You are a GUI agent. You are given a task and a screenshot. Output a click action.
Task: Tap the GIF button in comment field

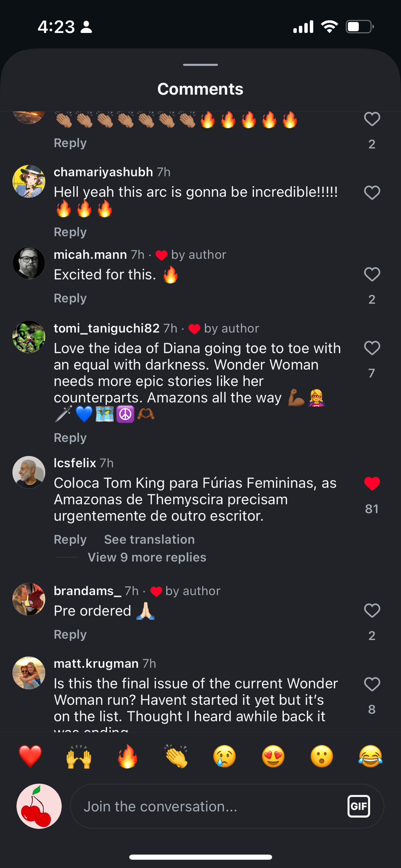coord(358,806)
